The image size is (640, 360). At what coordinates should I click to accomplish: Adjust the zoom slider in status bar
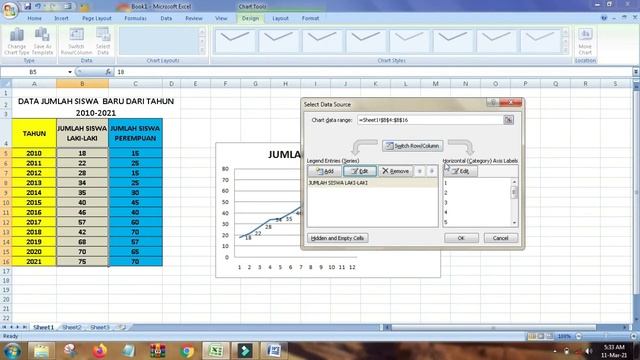(606, 336)
